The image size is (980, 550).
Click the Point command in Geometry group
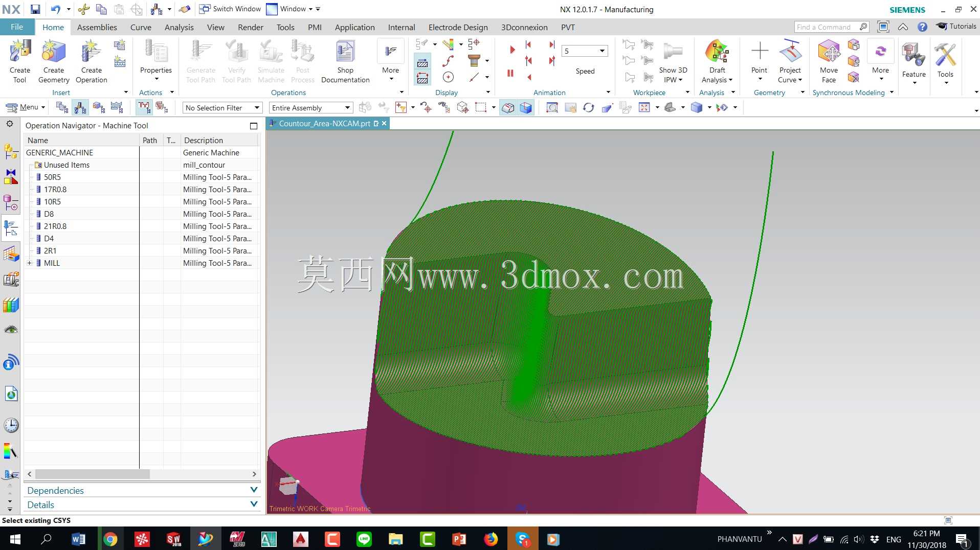[x=760, y=61]
